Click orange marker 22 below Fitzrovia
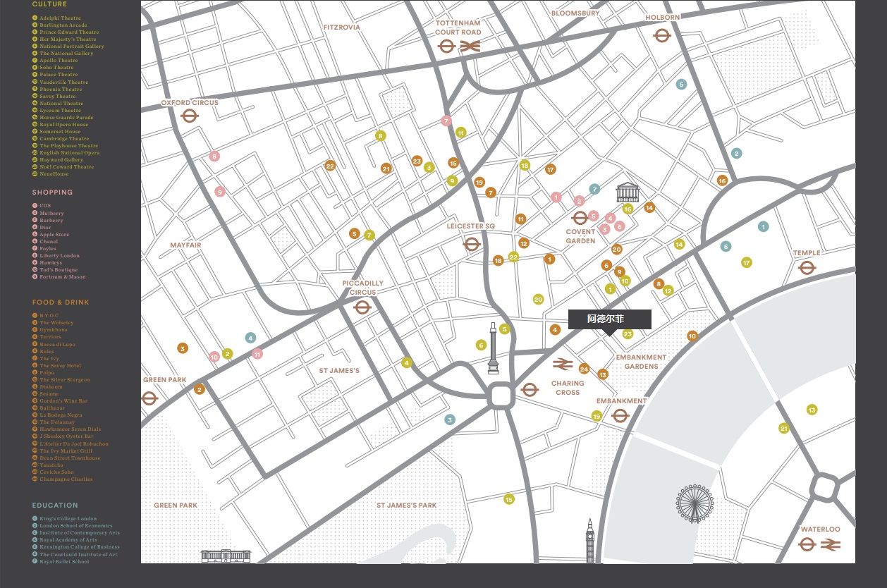The width and height of the screenshot is (887, 588). click(x=330, y=166)
